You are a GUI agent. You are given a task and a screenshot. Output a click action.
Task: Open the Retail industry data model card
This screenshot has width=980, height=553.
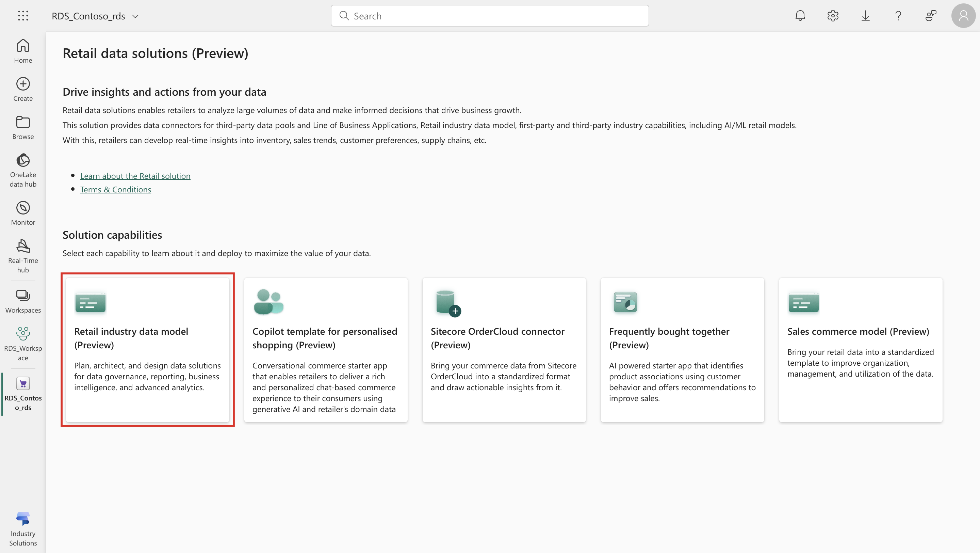148,350
